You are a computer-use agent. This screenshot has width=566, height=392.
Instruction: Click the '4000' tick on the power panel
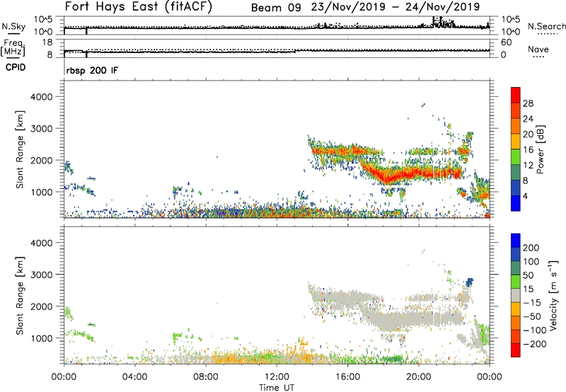click(x=42, y=97)
